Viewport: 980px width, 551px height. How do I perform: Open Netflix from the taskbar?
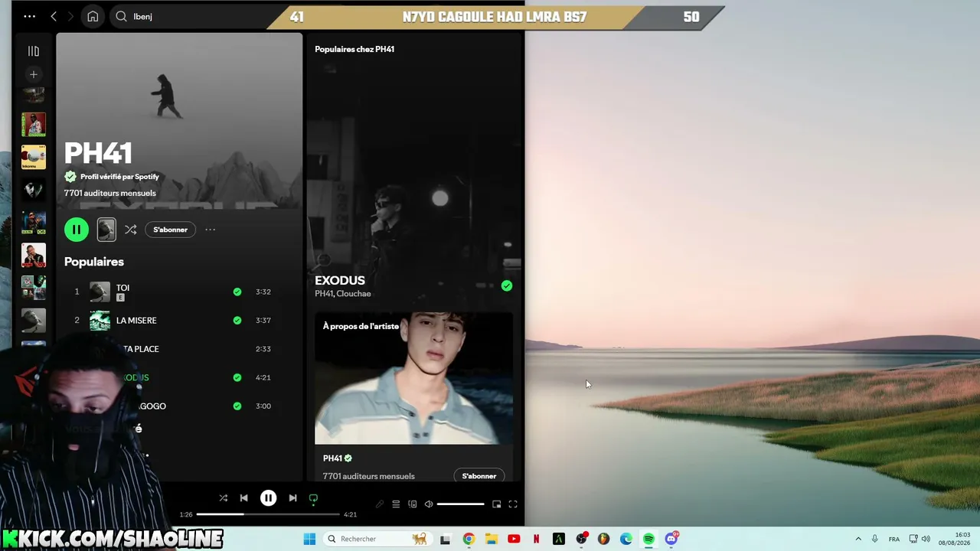coord(536,539)
